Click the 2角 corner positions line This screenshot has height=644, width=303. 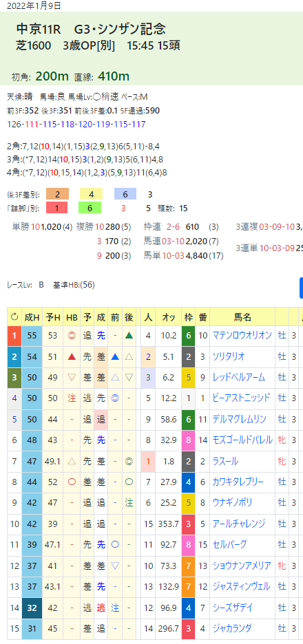point(83,146)
